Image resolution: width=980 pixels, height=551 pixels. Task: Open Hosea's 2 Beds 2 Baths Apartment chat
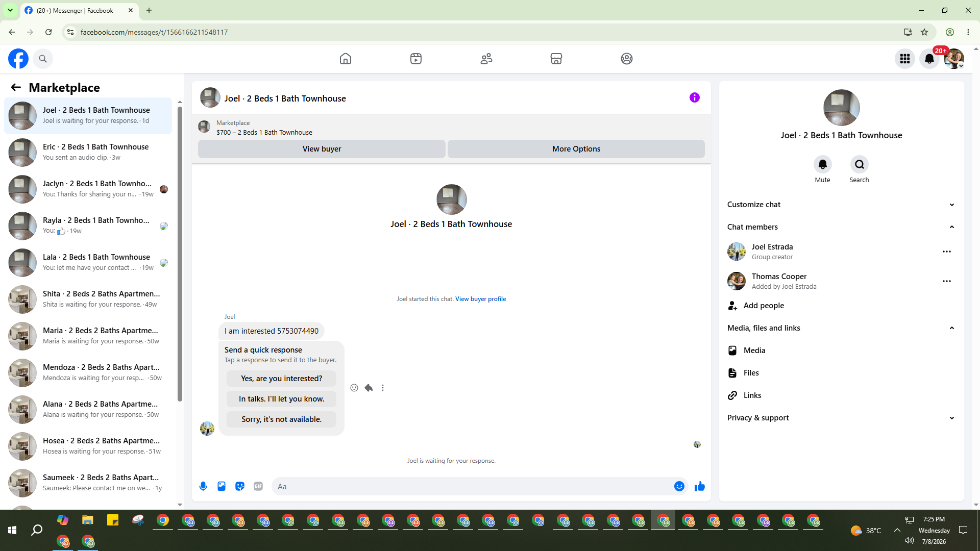pos(88,446)
